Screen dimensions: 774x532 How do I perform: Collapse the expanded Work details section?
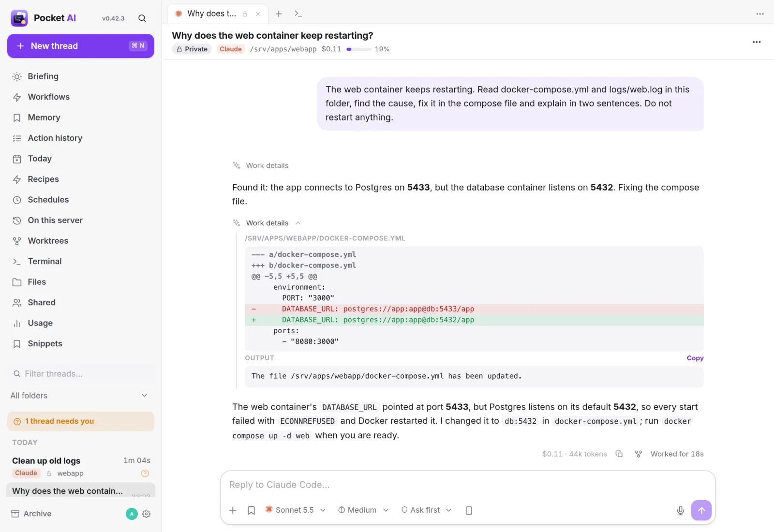coord(267,223)
